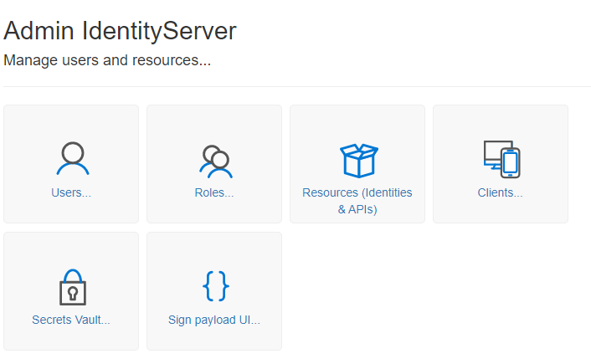This screenshot has height=364, width=591.
Task: Open the Clients... link
Action: (500, 192)
